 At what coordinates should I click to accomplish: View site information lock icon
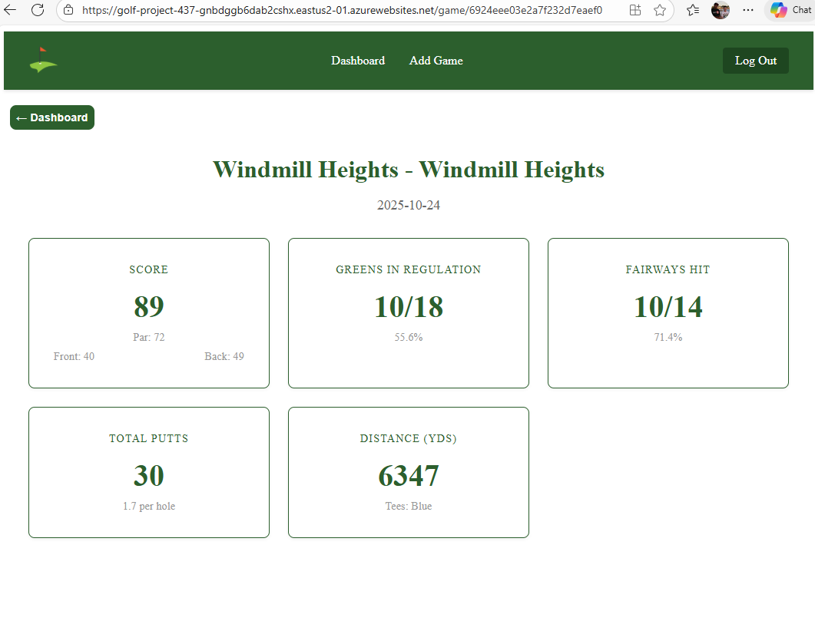click(68, 10)
